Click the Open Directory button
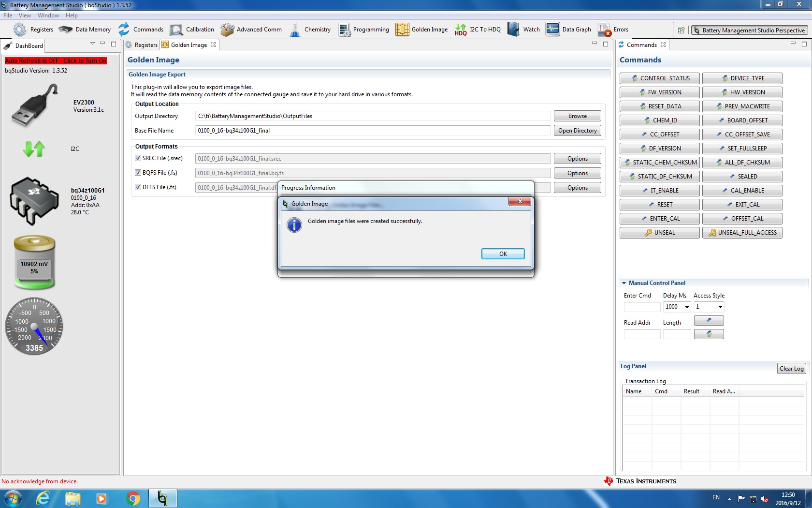Viewport: 812px width, 508px height. (x=578, y=131)
